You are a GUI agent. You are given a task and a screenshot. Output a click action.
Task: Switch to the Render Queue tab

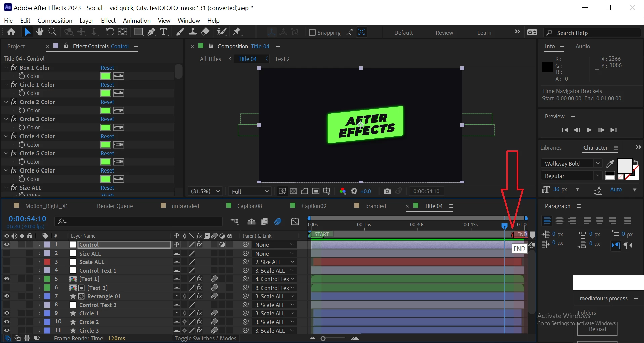[x=115, y=206]
